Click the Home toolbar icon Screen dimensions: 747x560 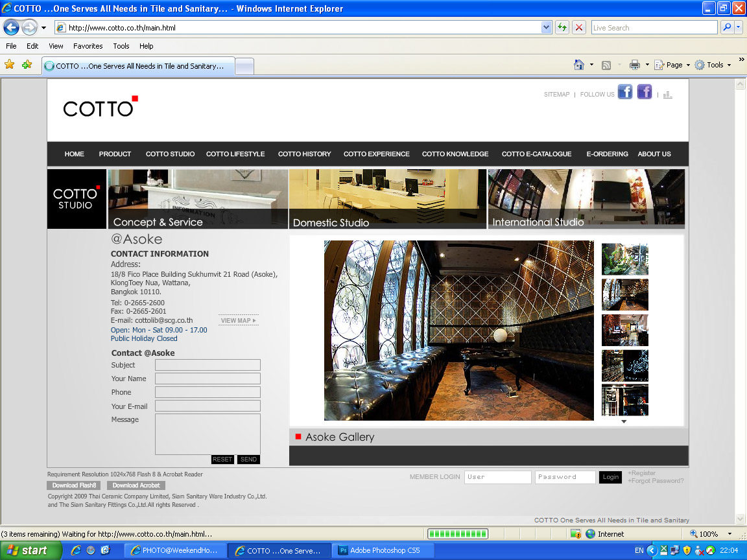click(x=579, y=65)
